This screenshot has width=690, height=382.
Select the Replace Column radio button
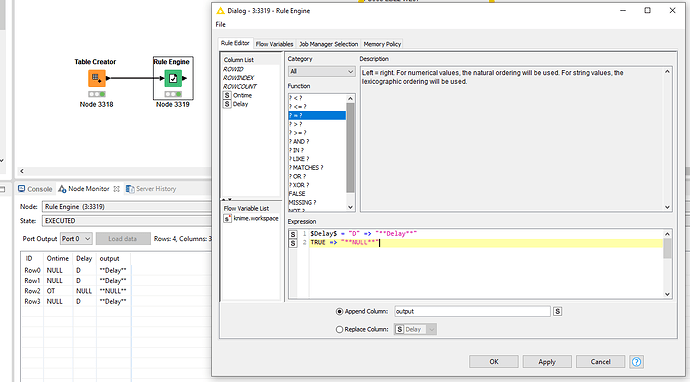tap(339, 329)
